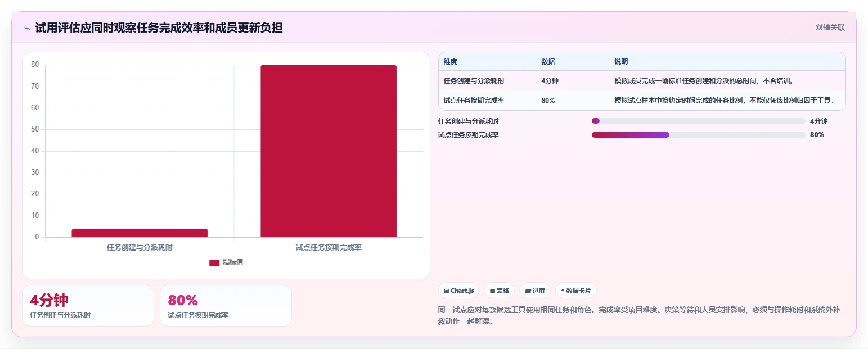Click the y-axis label 40

(x=35, y=151)
